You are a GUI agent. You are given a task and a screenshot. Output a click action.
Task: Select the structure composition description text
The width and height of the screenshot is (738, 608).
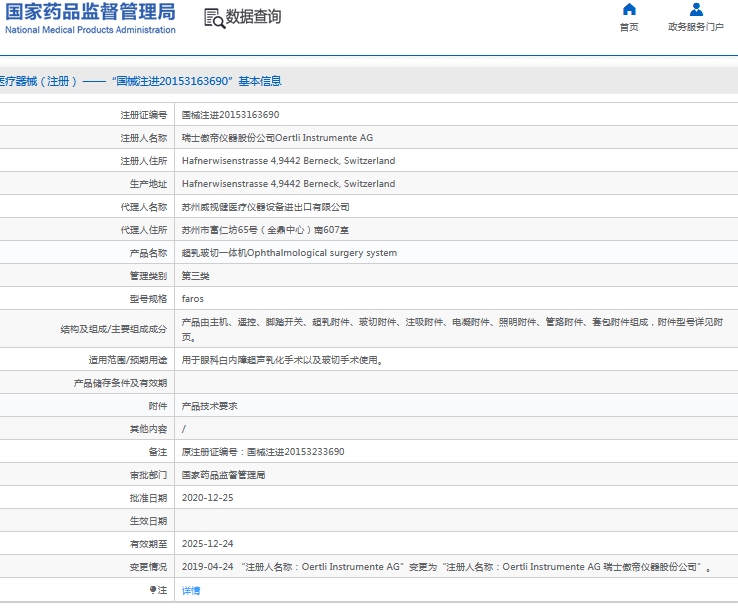tap(452, 329)
